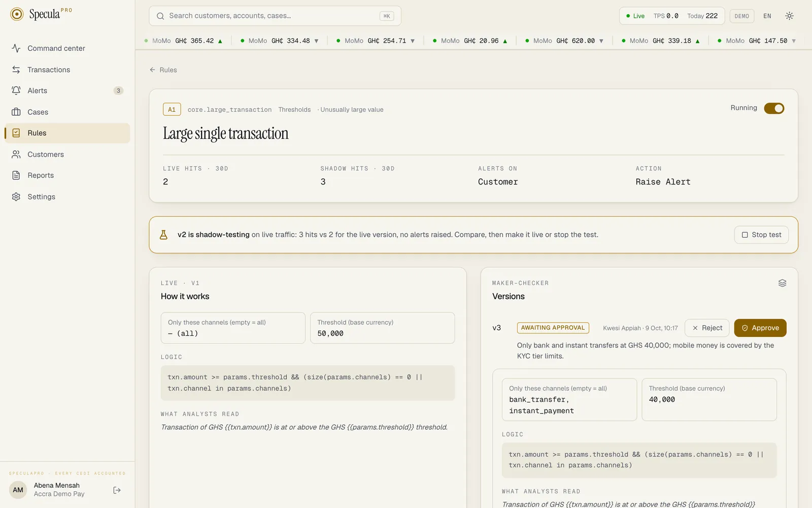Click the v3 version label
This screenshot has width=812, height=508.
[497, 328]
